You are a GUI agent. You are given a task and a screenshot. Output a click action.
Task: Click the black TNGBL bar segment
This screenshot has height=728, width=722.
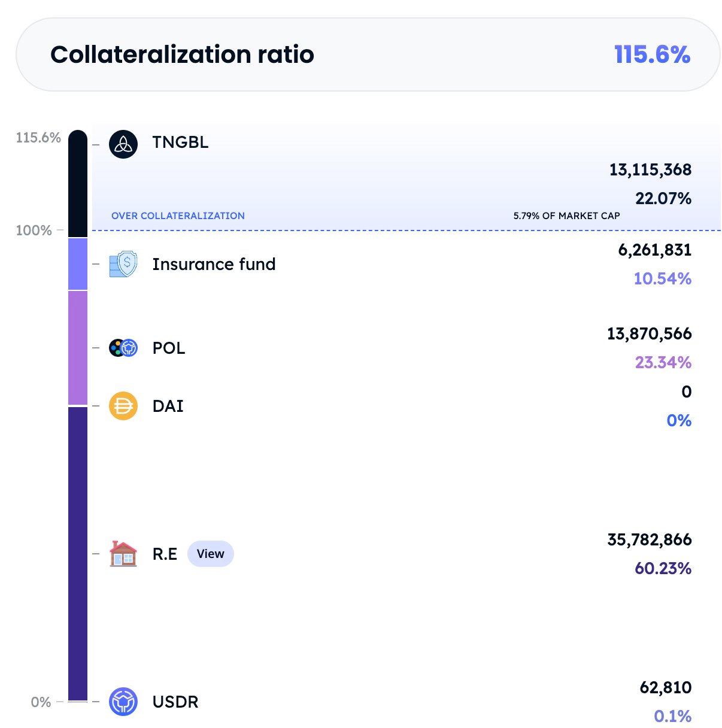[x=78, y=184]
